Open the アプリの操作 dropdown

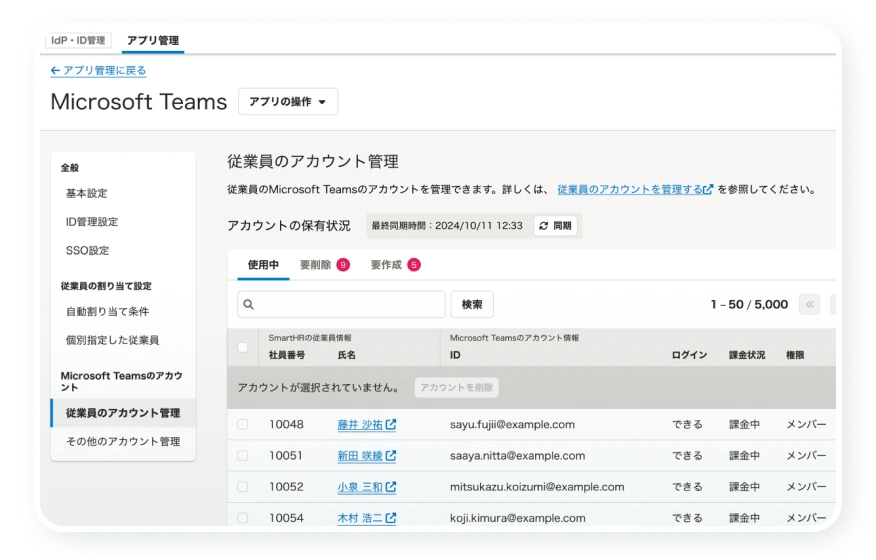288,102
